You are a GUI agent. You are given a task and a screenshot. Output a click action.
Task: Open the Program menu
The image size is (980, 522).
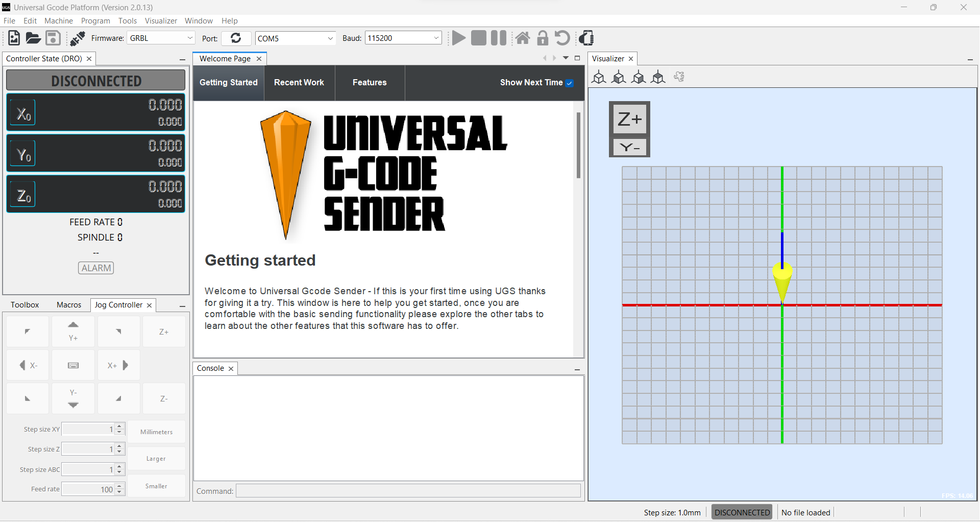(x=95, y=21)
